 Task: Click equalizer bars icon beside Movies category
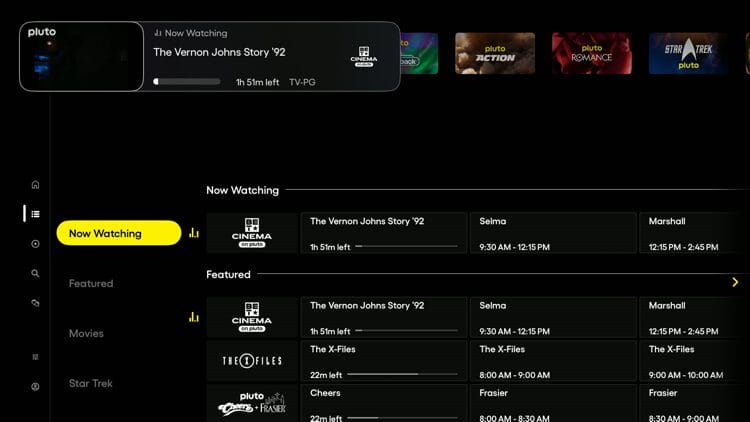click(194, 317)
